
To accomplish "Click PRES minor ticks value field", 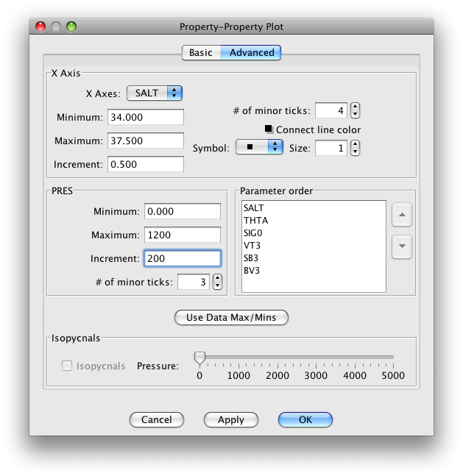I will coord(194,282).
